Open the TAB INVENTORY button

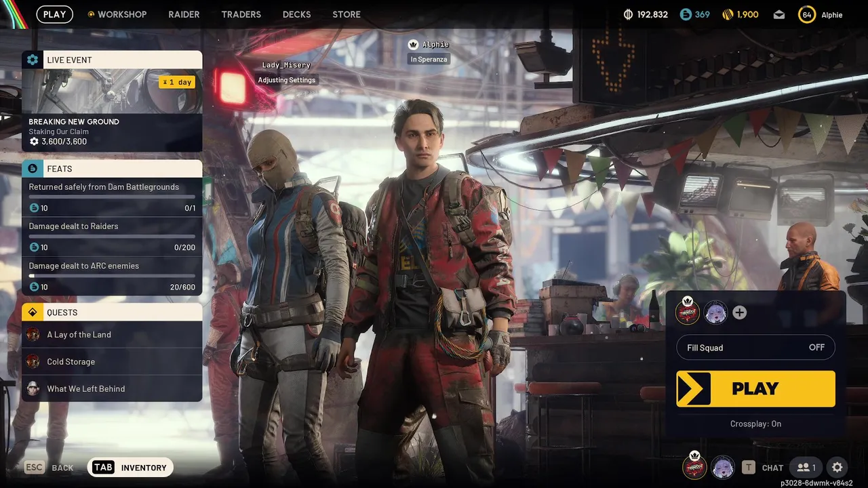[x=130, y=467]
